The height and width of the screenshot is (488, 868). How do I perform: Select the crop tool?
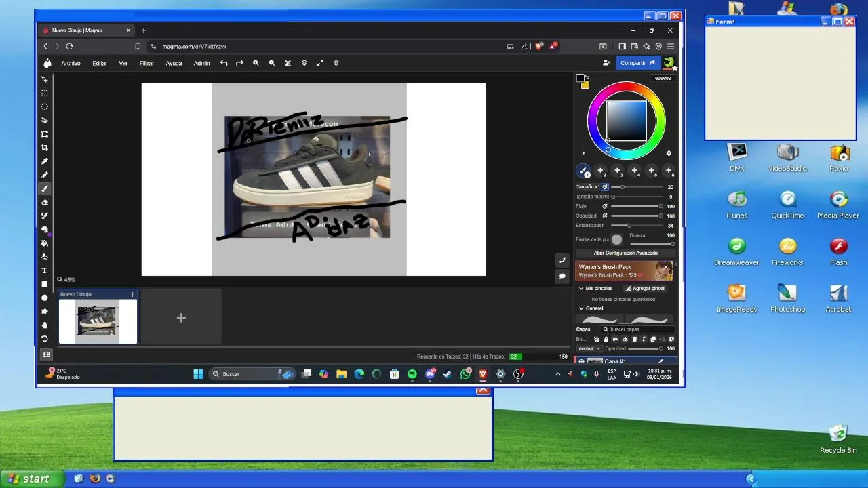click(x=45, y=147)
